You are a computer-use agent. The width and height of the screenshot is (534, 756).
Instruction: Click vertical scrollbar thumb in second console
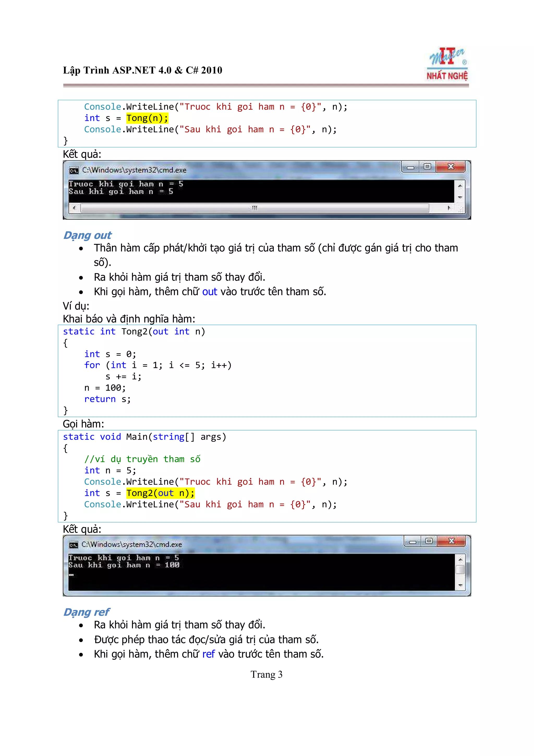460,569
